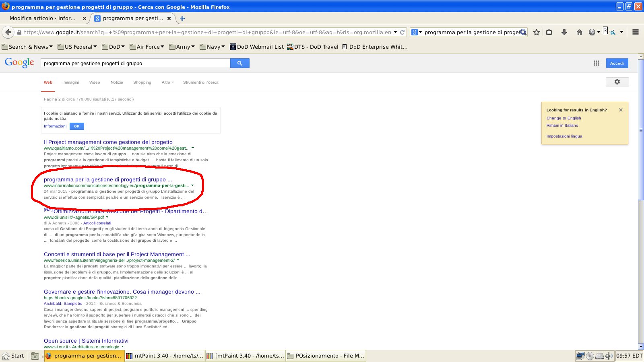Open the cookie Informazioni link
Image resolution: width=644 pixels, height=362 pixels.
pyautogui.click(x=55, y=126)
